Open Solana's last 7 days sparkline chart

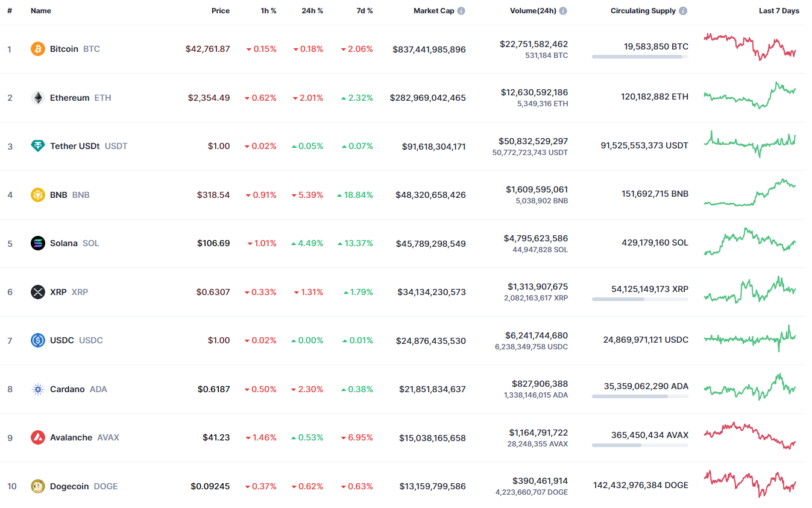pyautogui.click(x=749, y=242)
